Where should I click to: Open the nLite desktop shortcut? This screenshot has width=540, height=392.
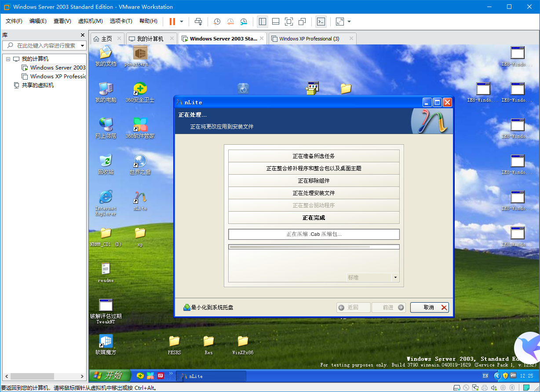140,201
